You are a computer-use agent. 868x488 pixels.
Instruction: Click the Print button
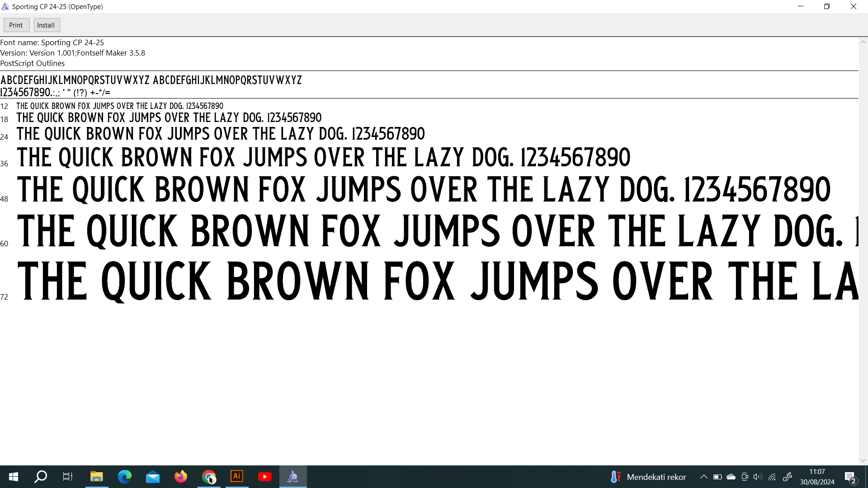(16, 25)
